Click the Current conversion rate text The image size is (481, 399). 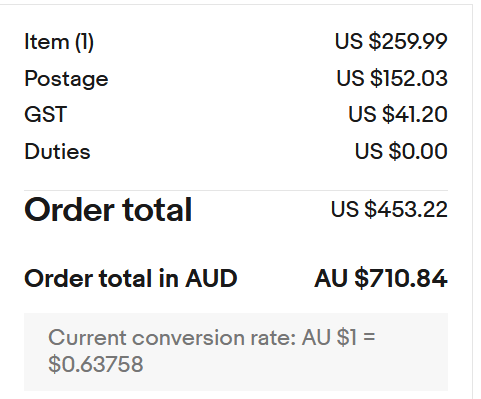(172, 338)
